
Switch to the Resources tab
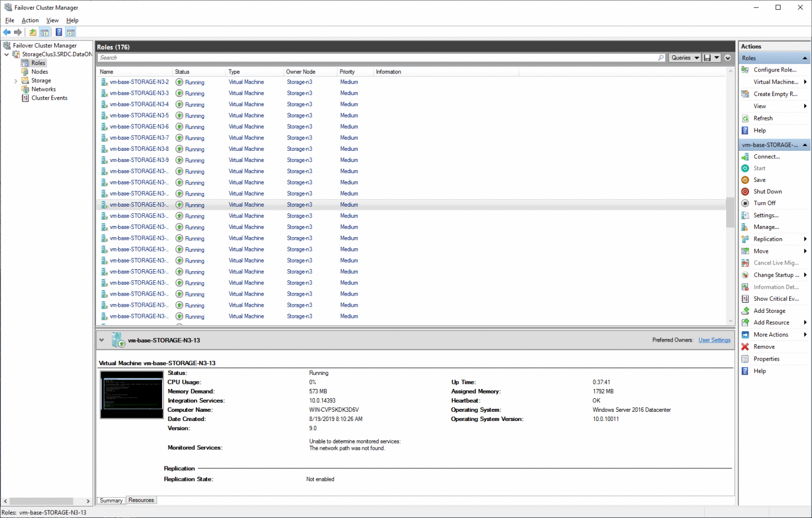click(141, 500)
